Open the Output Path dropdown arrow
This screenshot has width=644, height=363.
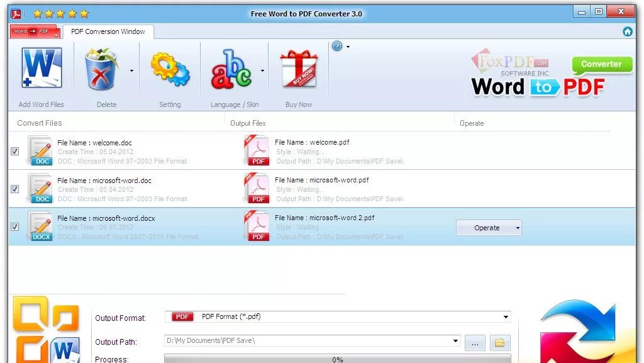coord(455,341)
